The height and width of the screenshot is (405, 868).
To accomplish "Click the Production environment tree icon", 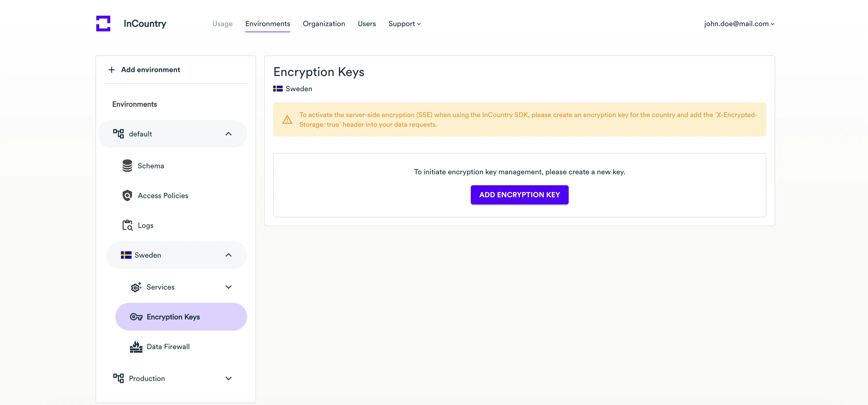I will (x=118, y=378).
